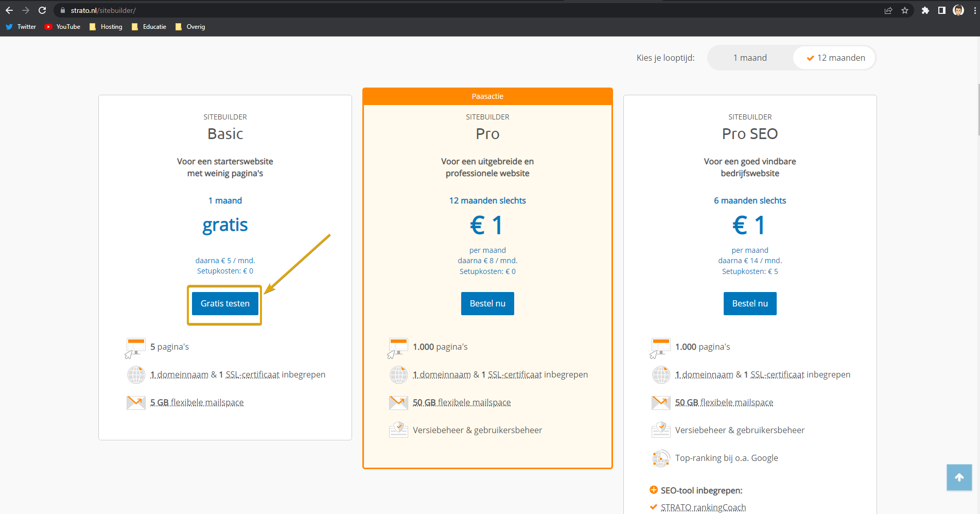Click the browser back arrow
The height and width of the screenshot is (514, 980).
(9, 10)
